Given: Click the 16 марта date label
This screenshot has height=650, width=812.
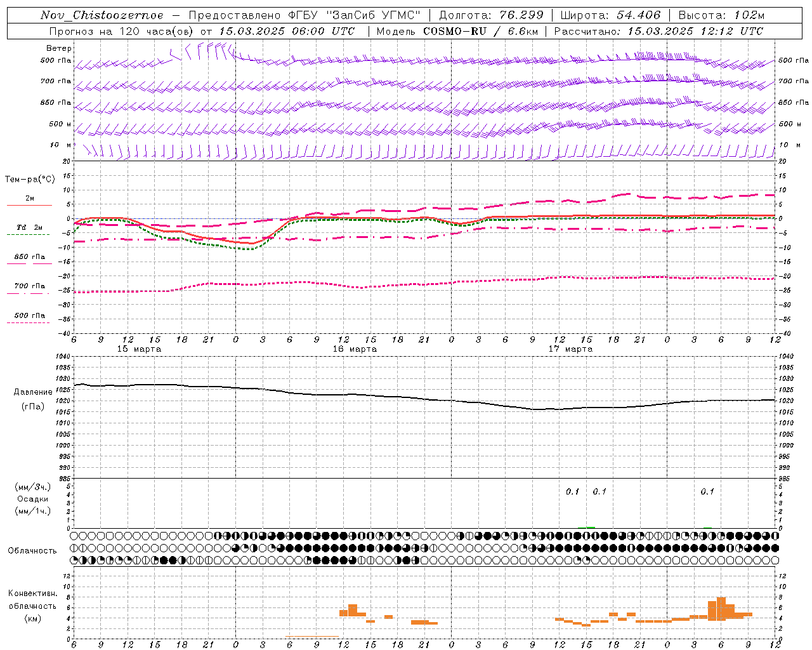Looking at the screenshot, I should [x=355, y=349].
